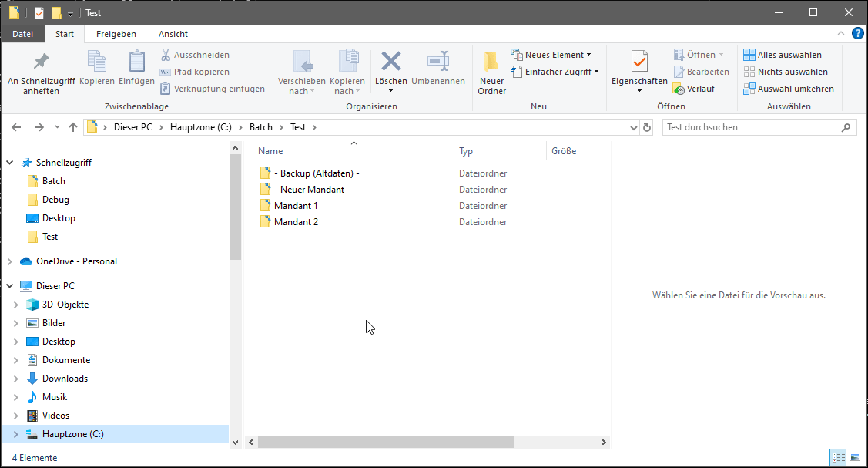Navigate up one folder level arrow

click(73, 127)
